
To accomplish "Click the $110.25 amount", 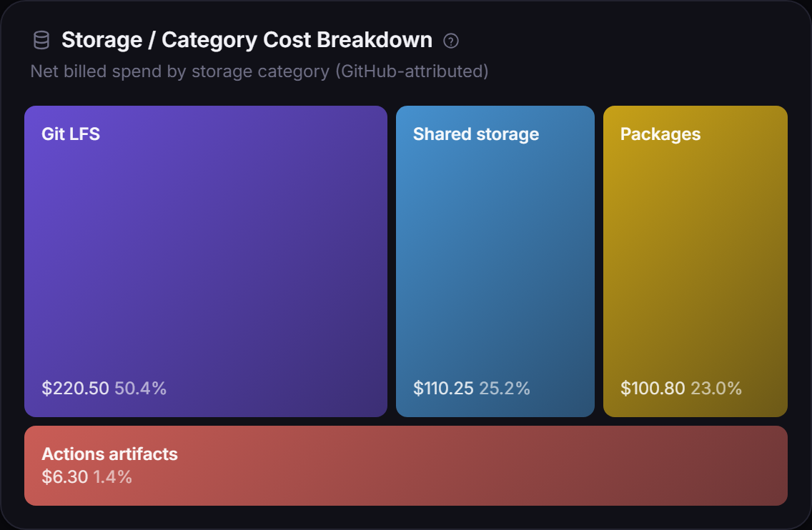I will click(443, 388).
